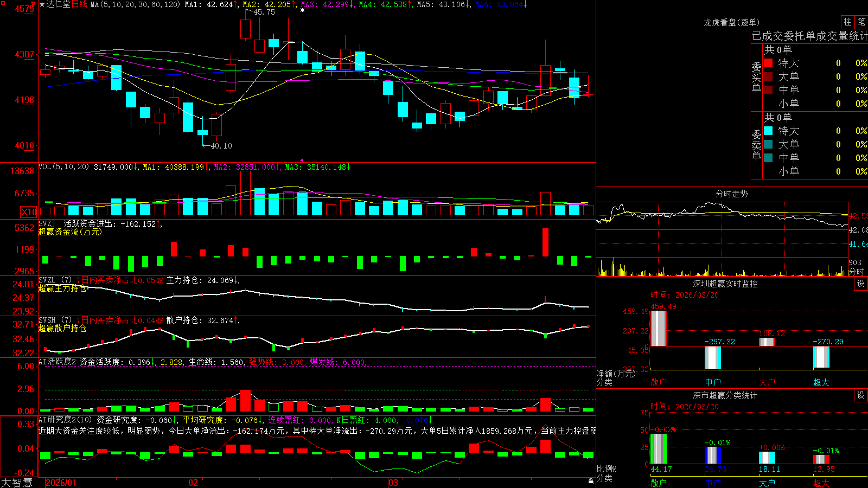Click the red square icon in top-left corner
The height and width of the screenshot is (488, 868).
(2, 2)
